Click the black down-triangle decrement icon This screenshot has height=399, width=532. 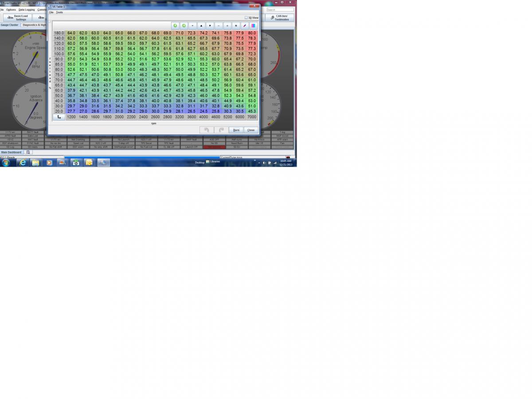[210, 26]
